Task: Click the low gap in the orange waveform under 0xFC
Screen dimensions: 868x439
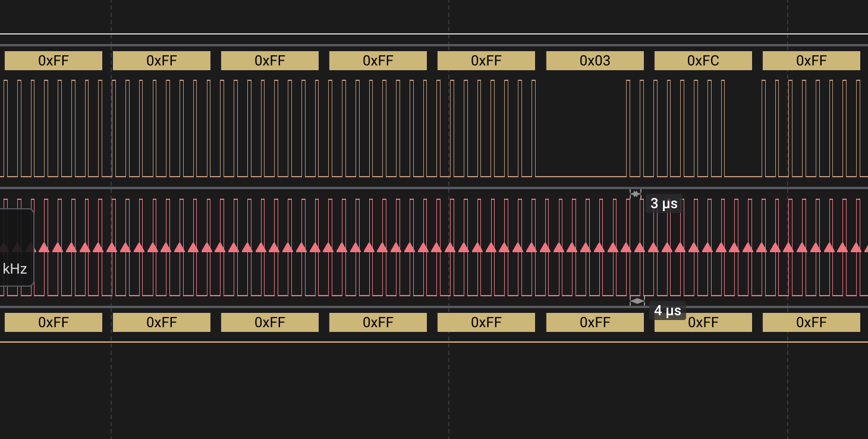Action: [743, 176]
